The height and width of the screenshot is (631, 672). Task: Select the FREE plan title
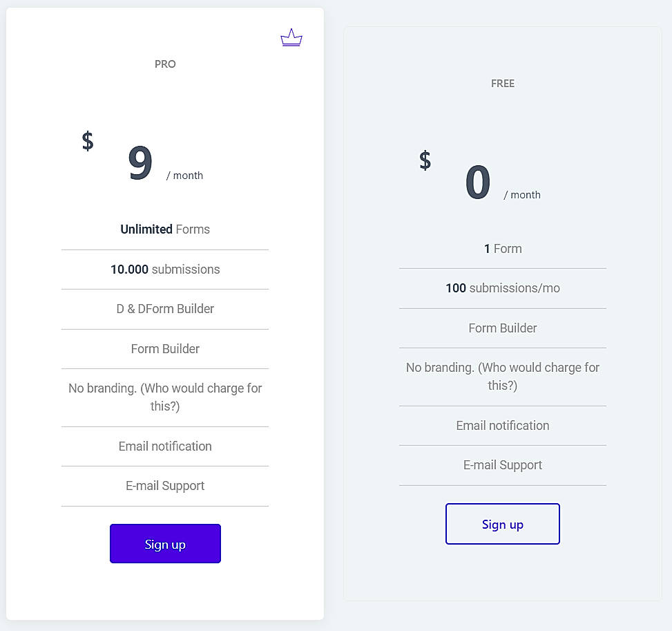point(502,83)
